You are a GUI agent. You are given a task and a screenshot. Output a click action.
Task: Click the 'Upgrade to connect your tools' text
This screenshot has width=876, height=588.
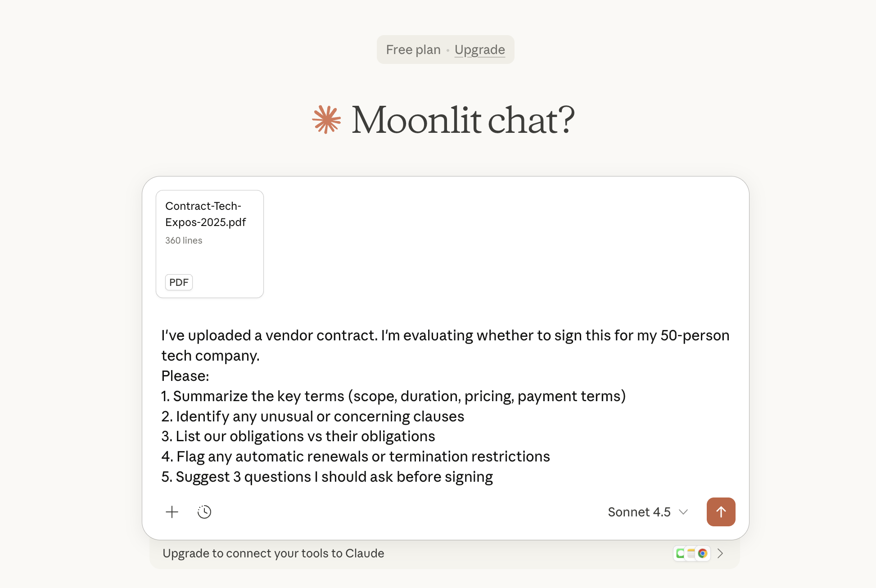tap(273, 553)
